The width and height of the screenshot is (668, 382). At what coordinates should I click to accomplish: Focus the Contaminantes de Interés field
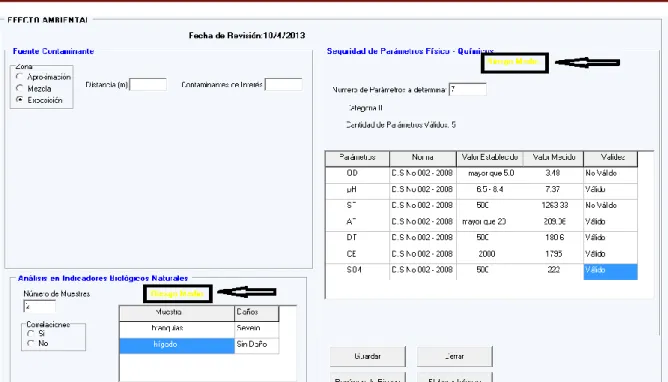283,84
